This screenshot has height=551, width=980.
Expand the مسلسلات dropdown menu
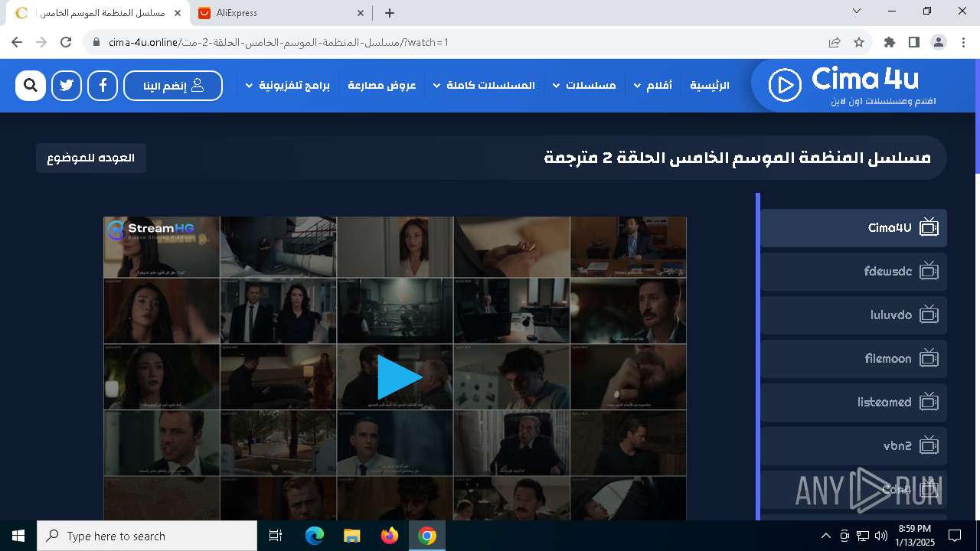pos(584,86)
